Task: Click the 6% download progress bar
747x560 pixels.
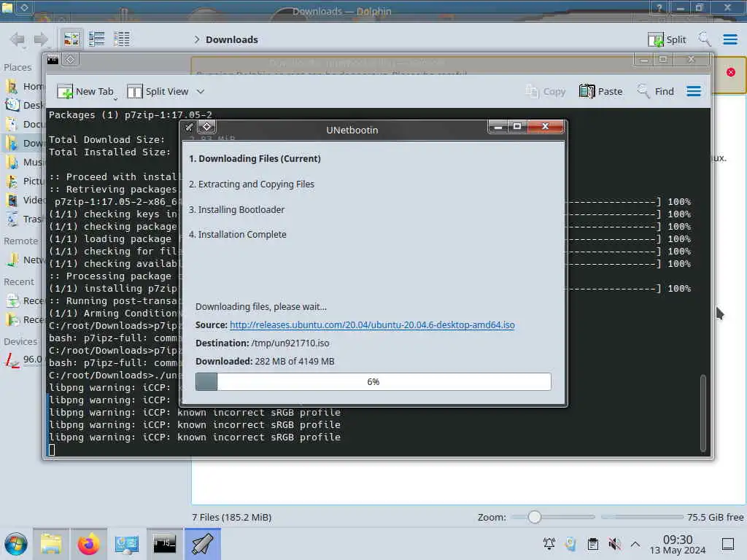Action: pyautogui.click(x=373, y=382)
